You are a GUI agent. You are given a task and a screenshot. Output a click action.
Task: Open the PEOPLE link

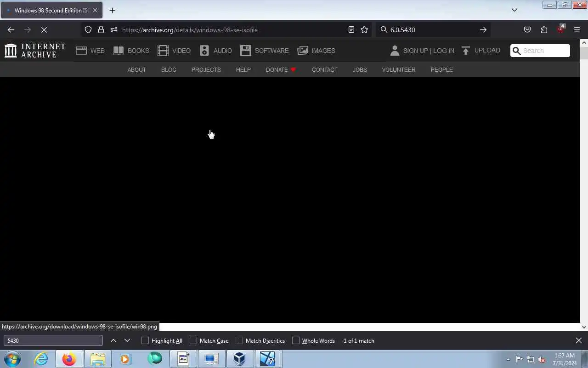[x=441, y=70]
